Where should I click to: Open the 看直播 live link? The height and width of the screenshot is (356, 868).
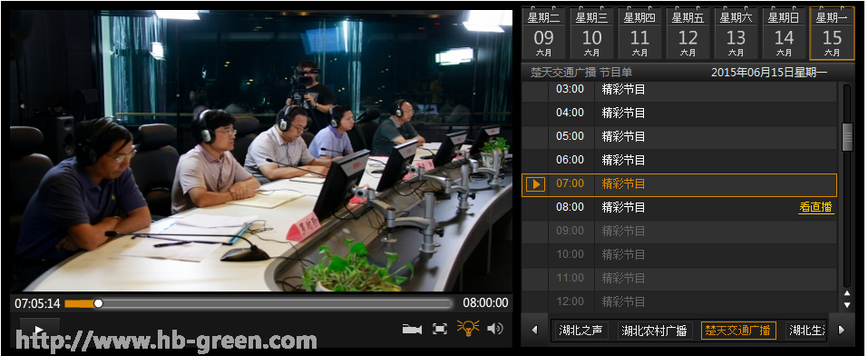tap(816, 207)
